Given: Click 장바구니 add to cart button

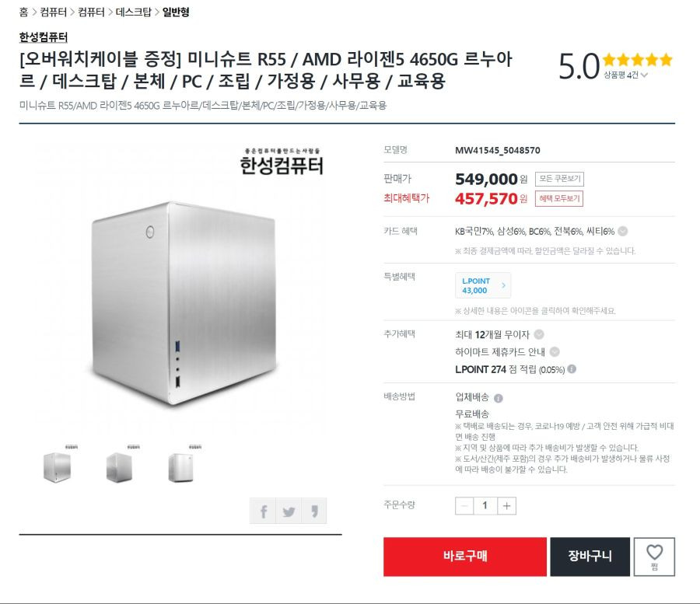Looking at the screenshot, I should (x=590, y=557).
